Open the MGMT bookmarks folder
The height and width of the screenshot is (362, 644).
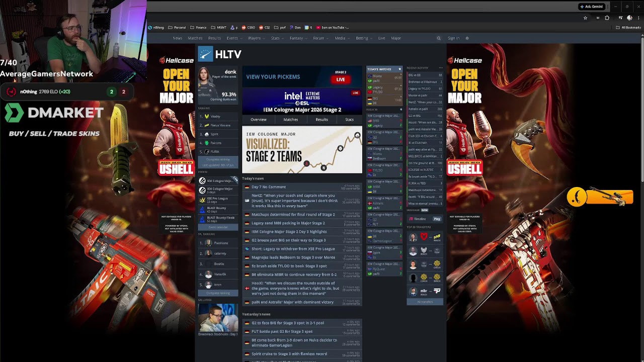(219, 28)
